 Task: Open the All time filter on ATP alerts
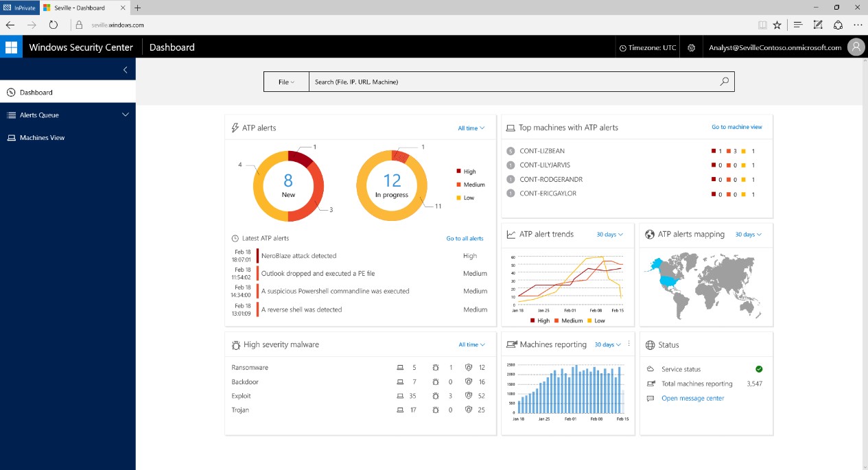(471, 128)
